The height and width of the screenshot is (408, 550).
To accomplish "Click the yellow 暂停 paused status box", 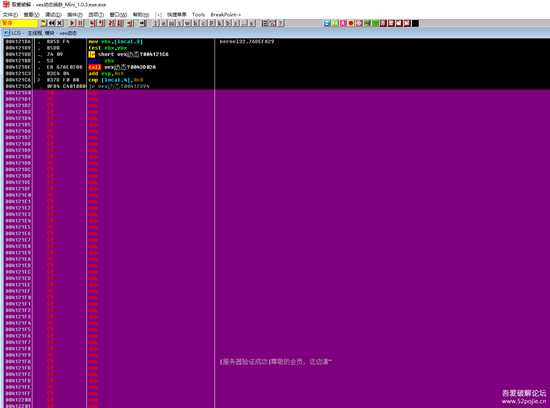I will (19, 23).
